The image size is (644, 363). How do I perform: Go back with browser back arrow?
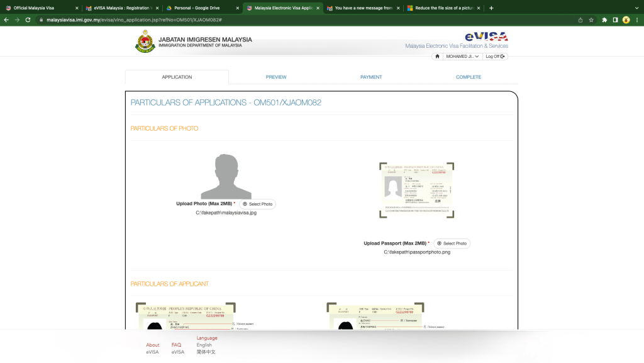[6, 20]
